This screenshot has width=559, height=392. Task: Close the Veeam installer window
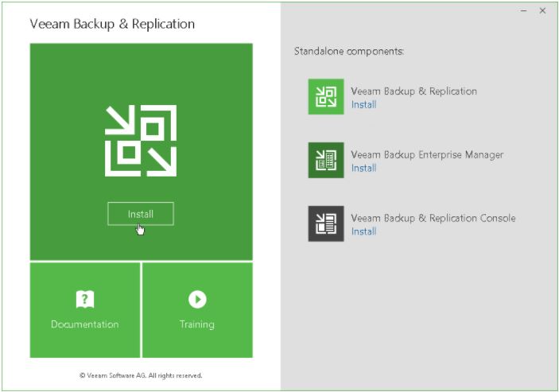click(542, 11)
